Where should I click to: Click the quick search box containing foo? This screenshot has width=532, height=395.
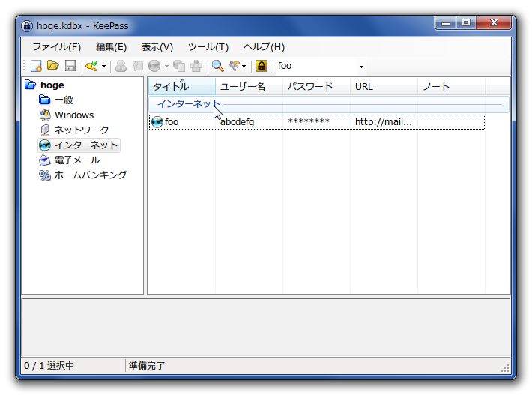[x=316, y=66]
